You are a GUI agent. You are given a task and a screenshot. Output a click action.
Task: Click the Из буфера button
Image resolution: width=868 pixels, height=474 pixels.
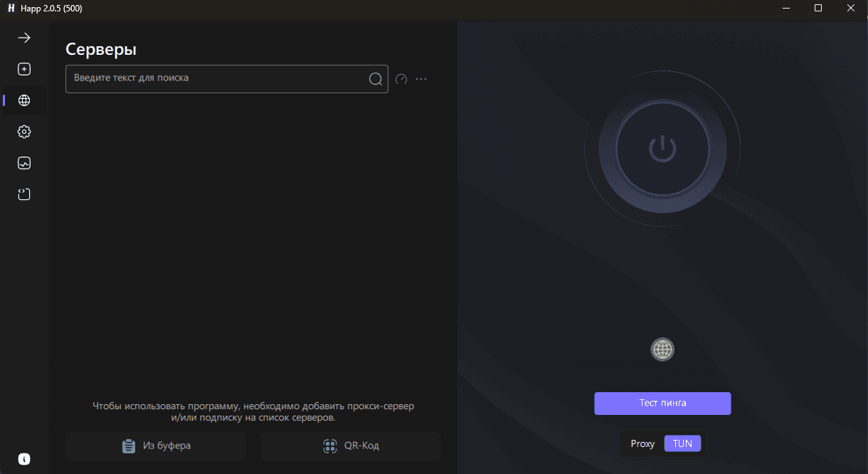156,446
